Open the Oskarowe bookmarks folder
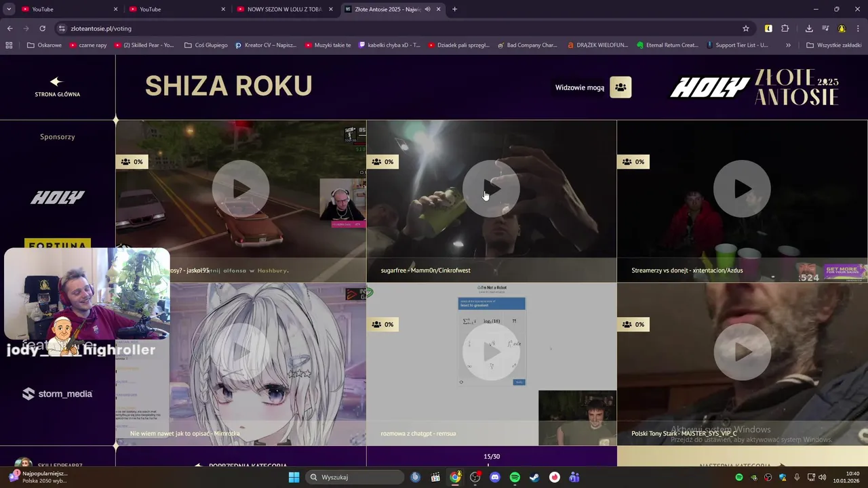868x488 pixels. (x=44, y=45)
